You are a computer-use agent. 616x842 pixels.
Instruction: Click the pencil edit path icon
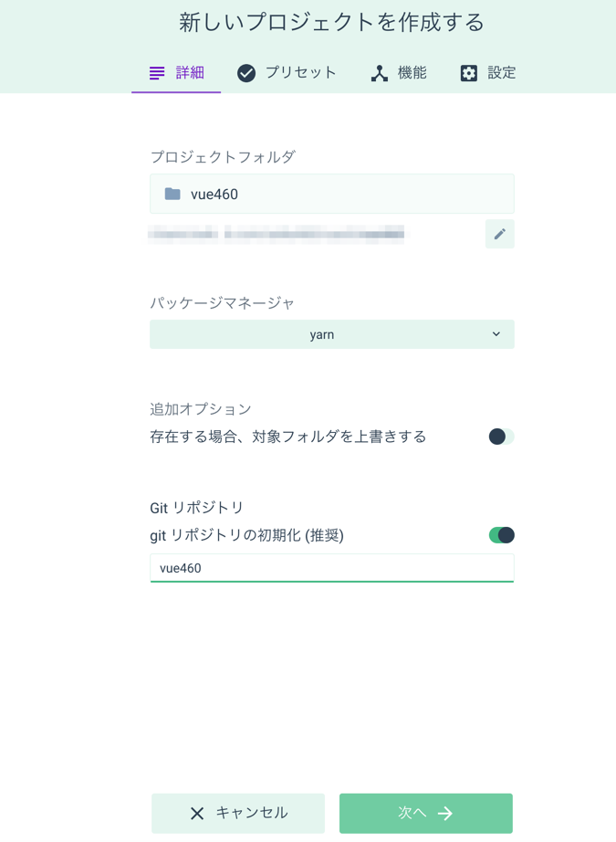point(499,234)
